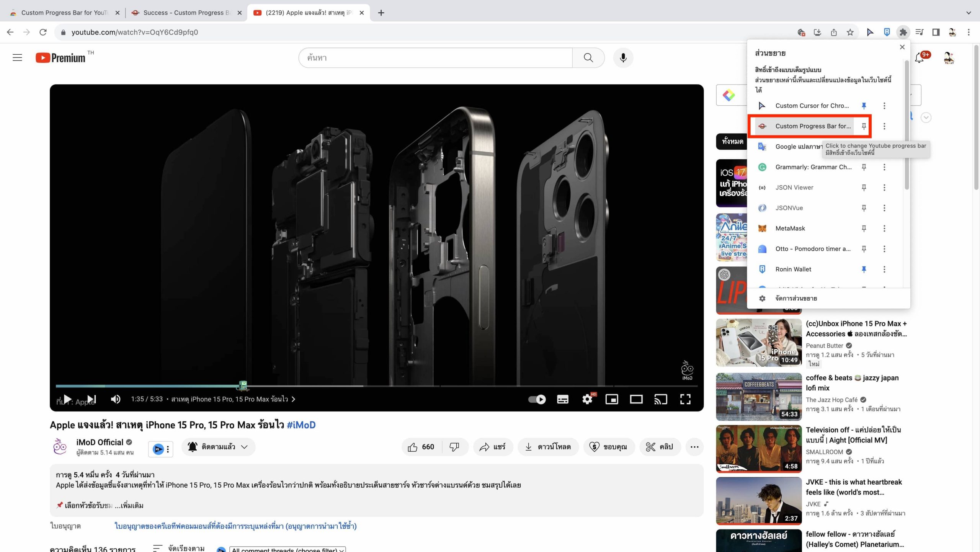Switch to theater mode
Viewport: 980px width, 552px height.
(636, 399)
